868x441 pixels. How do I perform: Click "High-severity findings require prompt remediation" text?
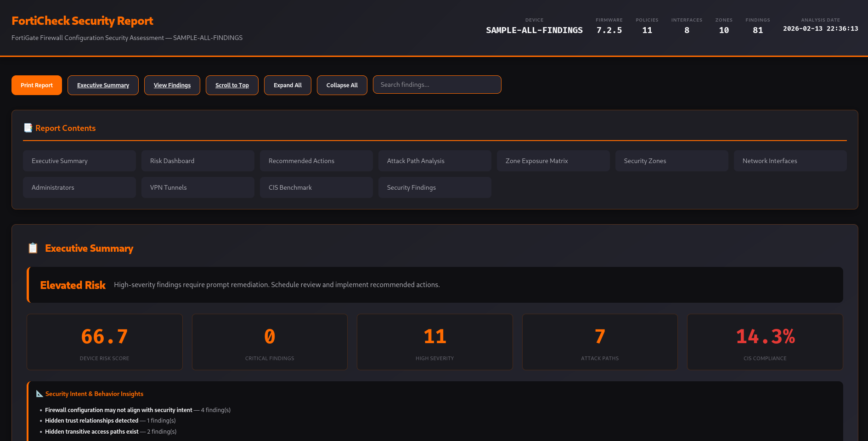point(277,285)
